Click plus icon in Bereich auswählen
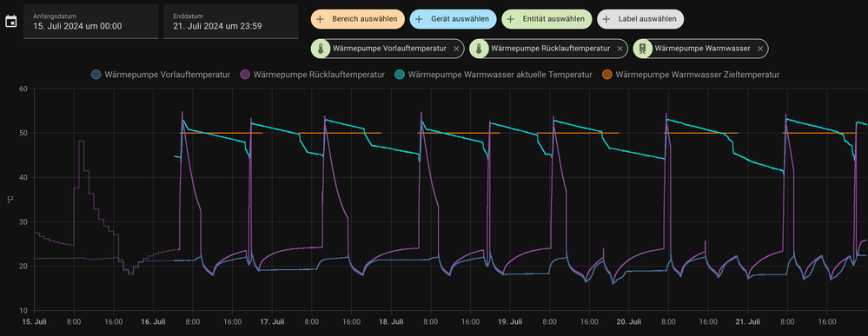The height and width of the screenshot is (336, 868). click(x=320, y=19)
